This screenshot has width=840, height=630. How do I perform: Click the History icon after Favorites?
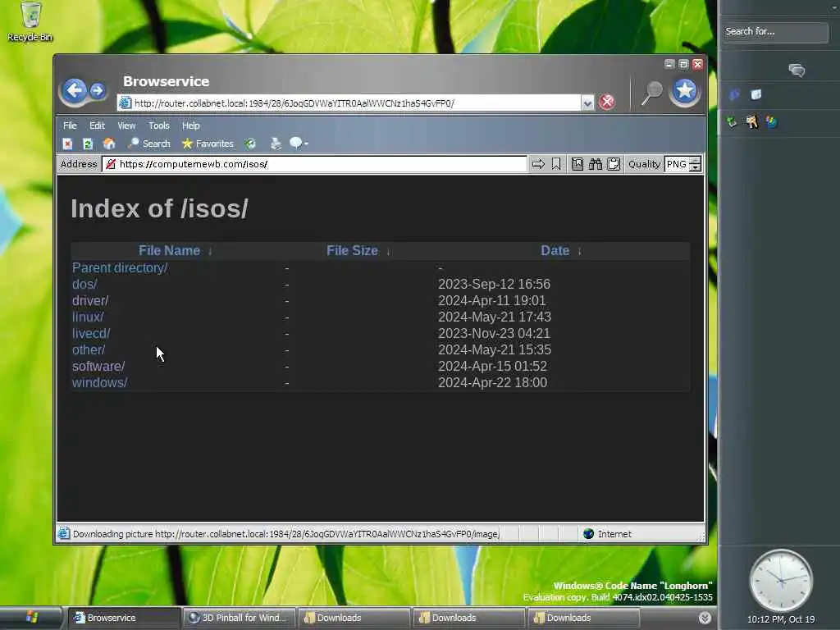point(250,144)
